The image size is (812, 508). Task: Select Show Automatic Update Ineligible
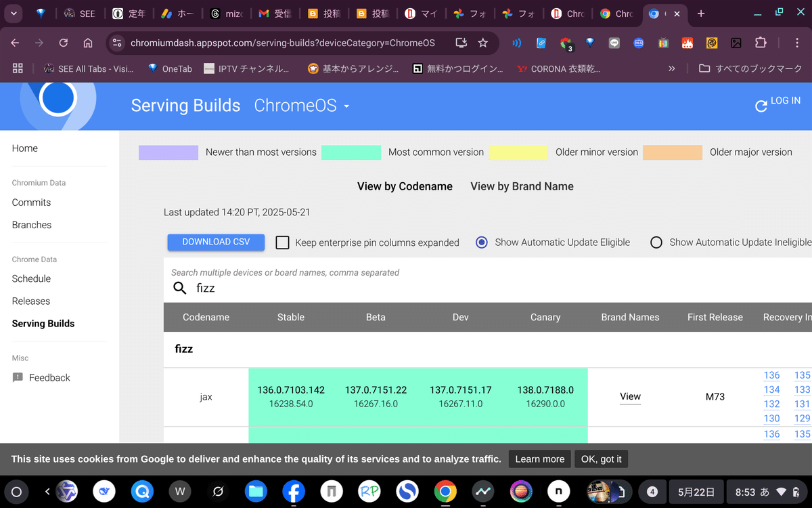pyautogui.click(x=656, y=242)
